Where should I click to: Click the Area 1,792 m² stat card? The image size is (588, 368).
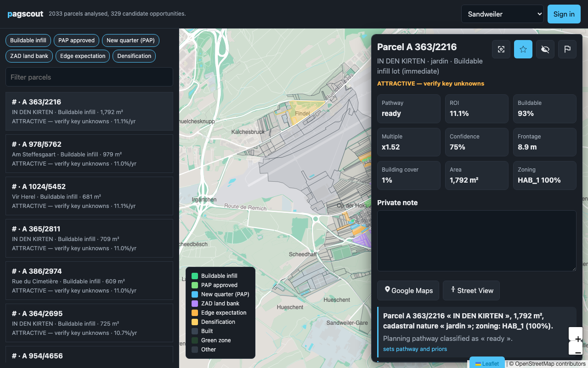pyautogui.click(x=477, y=175)
